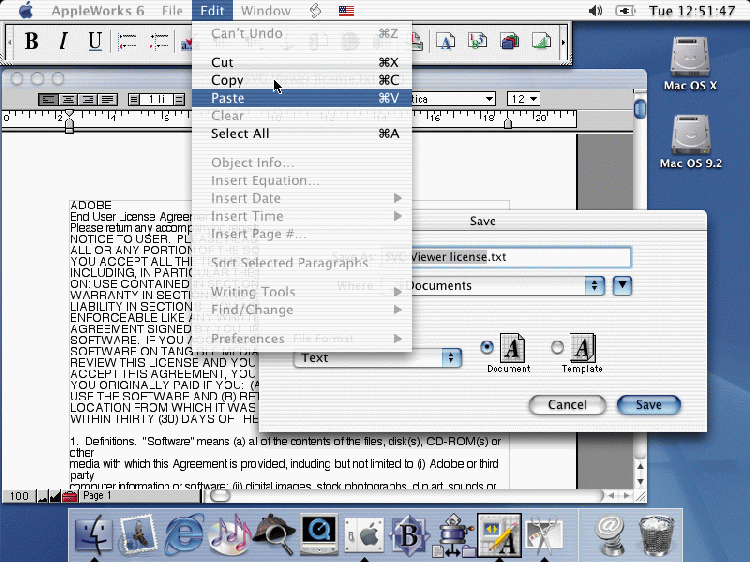Click the button bar left scroll arrow

pos(9,43)
